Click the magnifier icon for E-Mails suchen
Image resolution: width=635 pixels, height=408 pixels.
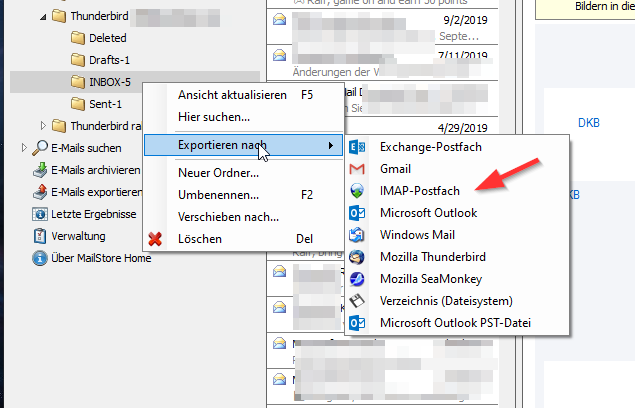tap(40, 148)
